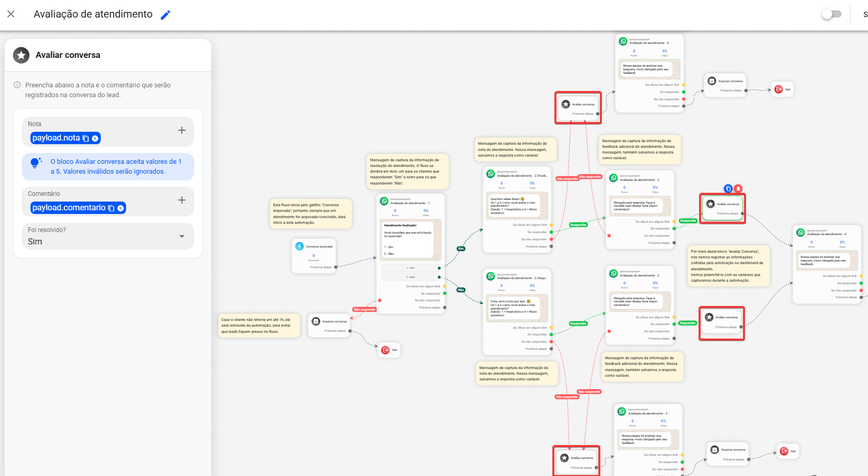The width and height of the screenshot is (868, 476).
Task: Copy the payload.comentario chip via its copy icon
Action: [x=111, y=208]
